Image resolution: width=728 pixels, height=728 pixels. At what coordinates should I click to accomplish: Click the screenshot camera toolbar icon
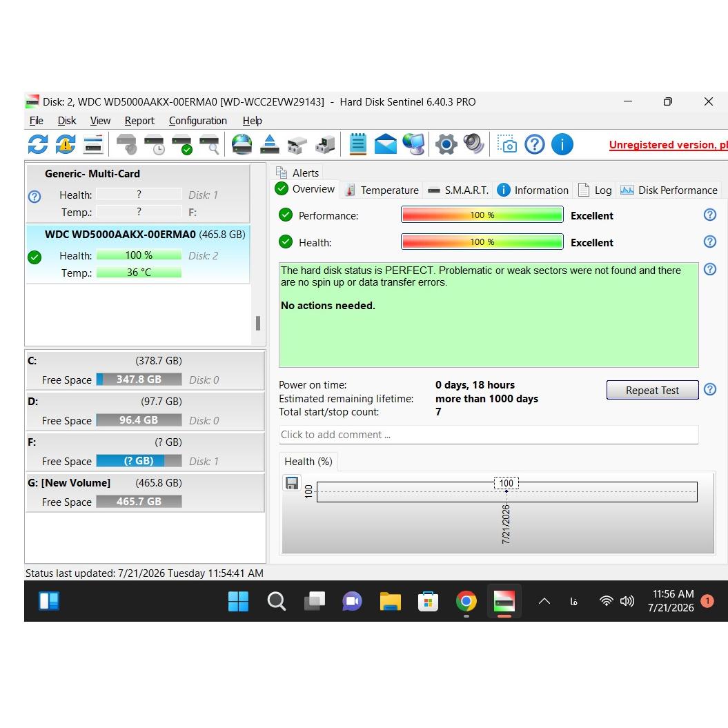pos(507,144)
